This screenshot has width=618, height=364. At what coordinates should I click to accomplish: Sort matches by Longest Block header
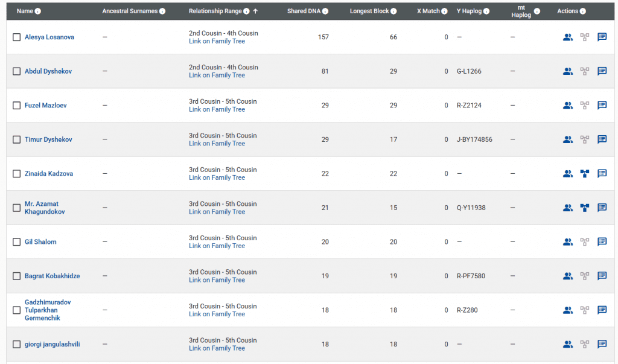pyautogui.click(x=369, y=11)
